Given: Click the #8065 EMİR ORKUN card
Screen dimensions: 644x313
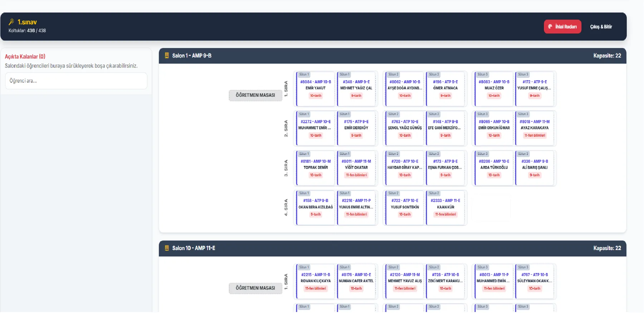Looking at the screenshot, I should 494,129.
